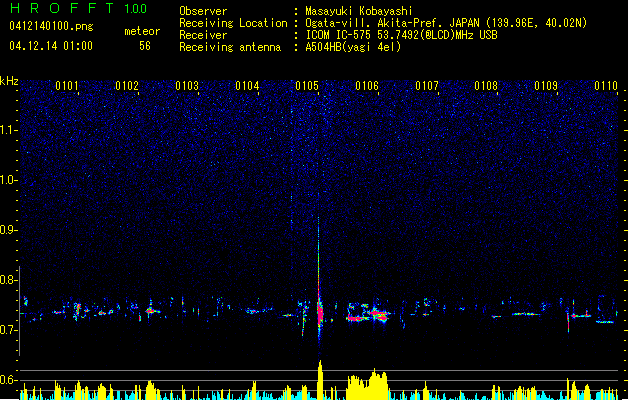
Task: Select the file name 0412140100.png
Action: (51, 26)
